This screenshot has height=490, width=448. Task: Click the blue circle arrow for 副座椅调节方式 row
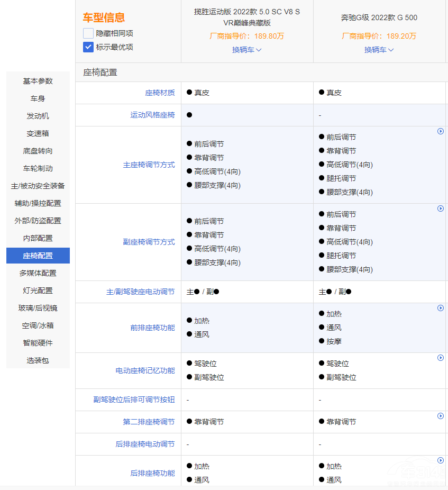click(x=440, y=208)
